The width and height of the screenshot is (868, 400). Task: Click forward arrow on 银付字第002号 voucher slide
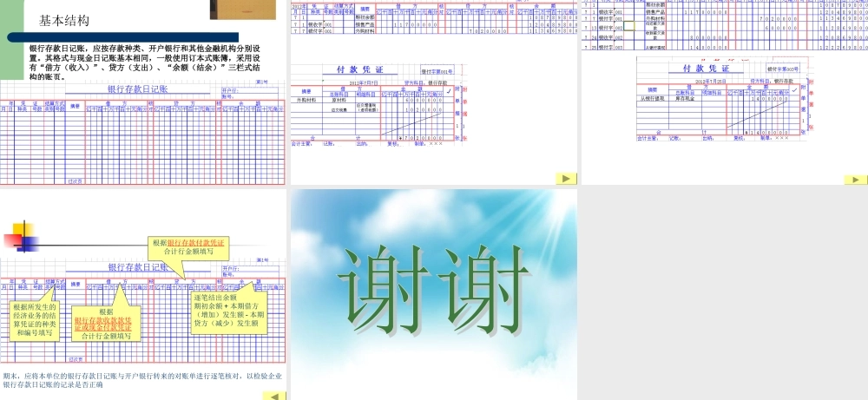(855, 180)
